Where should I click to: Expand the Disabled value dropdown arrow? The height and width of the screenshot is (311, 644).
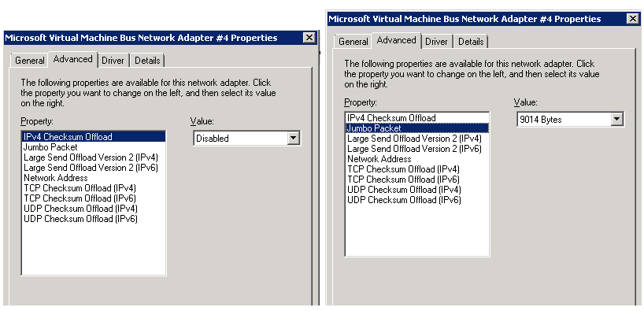point(293,139)
